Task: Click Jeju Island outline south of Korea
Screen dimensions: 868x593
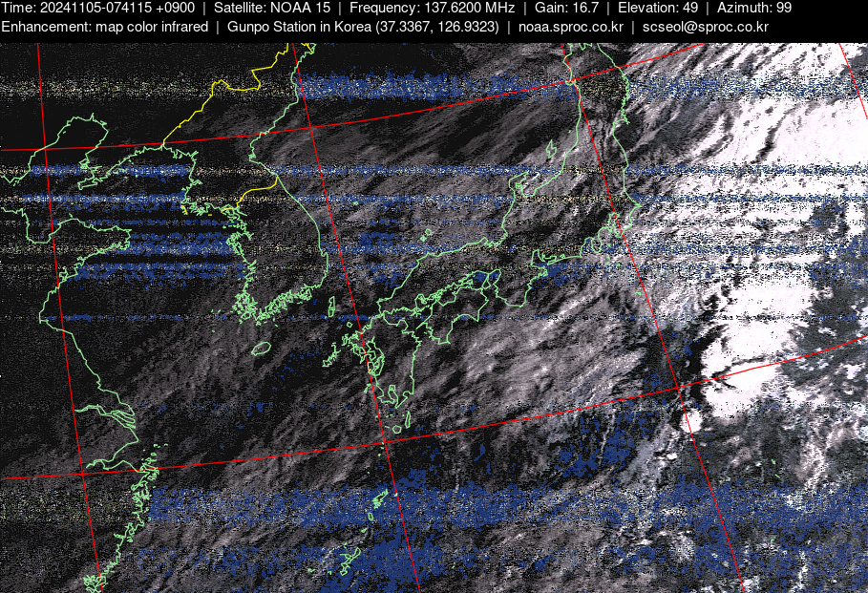Action: click(262, 349)
